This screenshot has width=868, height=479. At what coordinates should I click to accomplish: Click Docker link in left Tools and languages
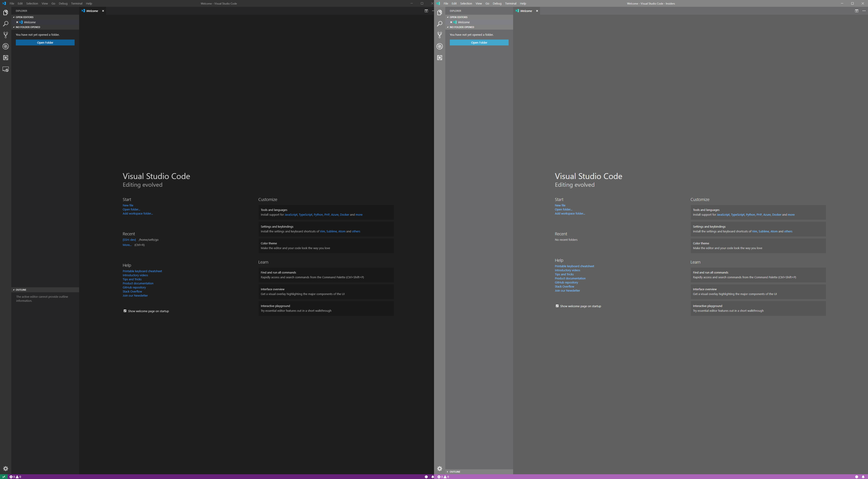[344, 215]
